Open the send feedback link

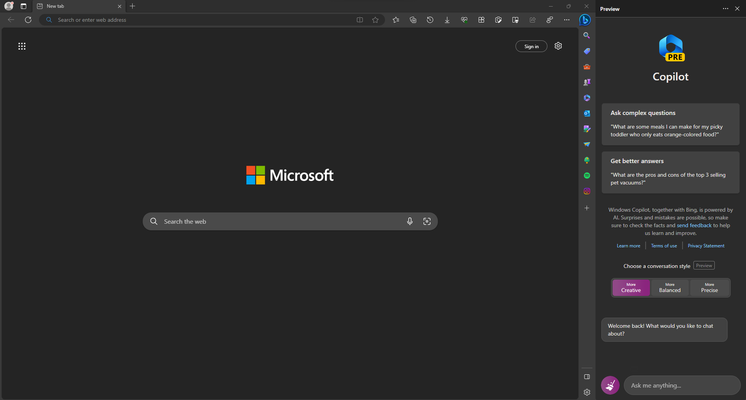[x=694, y=225]
